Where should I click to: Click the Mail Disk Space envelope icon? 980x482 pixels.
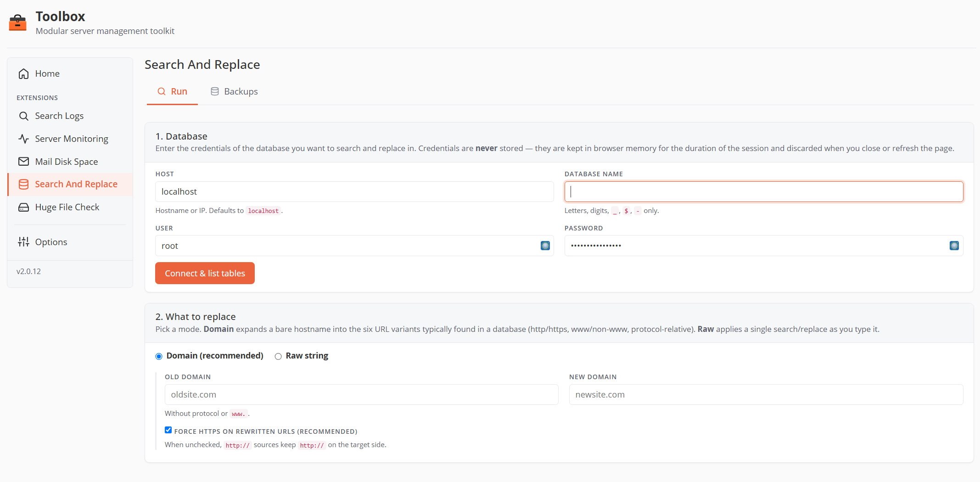tap(23, 162)
